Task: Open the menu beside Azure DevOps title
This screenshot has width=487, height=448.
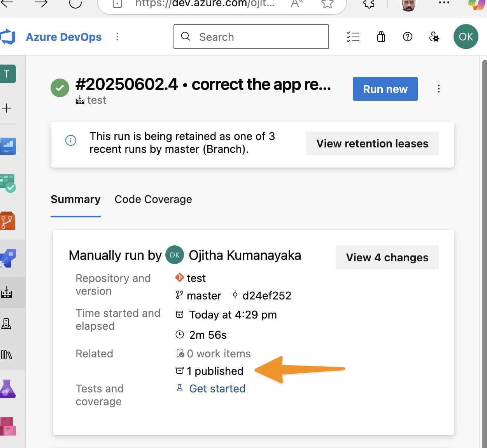Action: click(x=117, y=37)
